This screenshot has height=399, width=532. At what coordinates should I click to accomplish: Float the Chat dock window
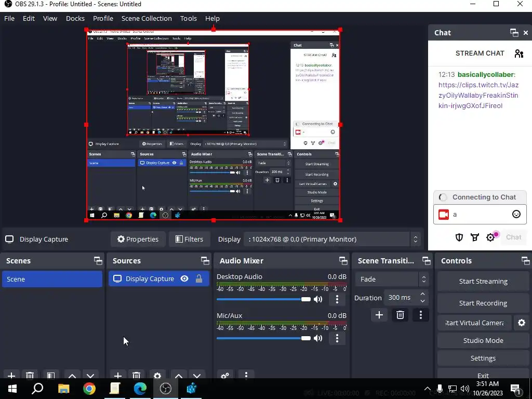pos(514,33)
